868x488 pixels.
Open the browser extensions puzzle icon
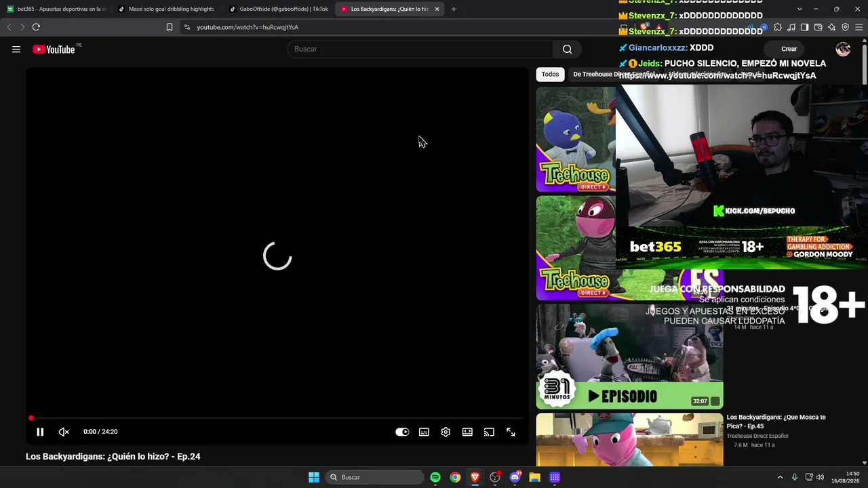(x=778, y=27)
